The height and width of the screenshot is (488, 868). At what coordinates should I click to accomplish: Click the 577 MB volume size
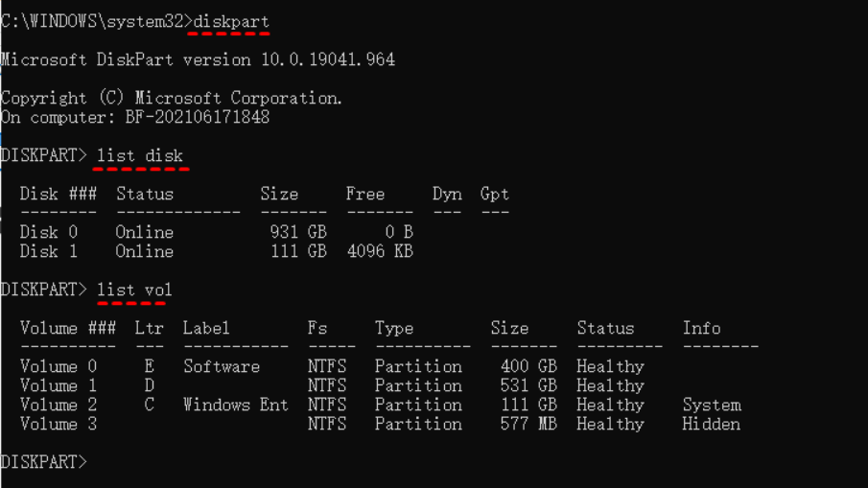pyautogui.click(x=528, y=424)
